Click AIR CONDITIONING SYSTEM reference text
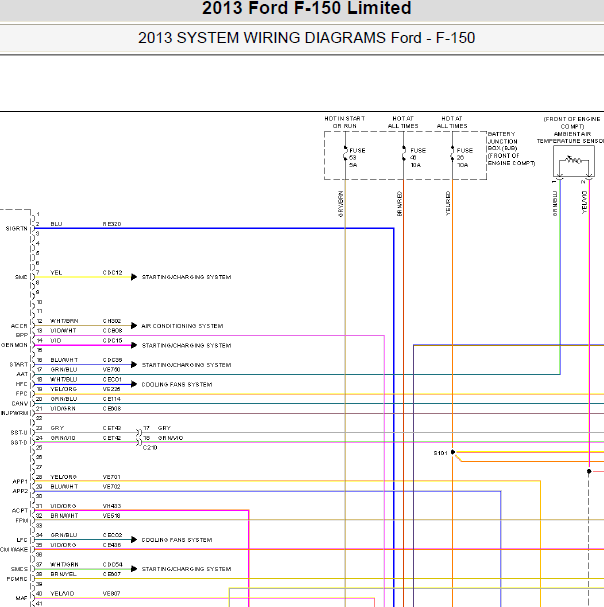Image resolution: width=604 pixels, height=607 pixels. [182, 326]
